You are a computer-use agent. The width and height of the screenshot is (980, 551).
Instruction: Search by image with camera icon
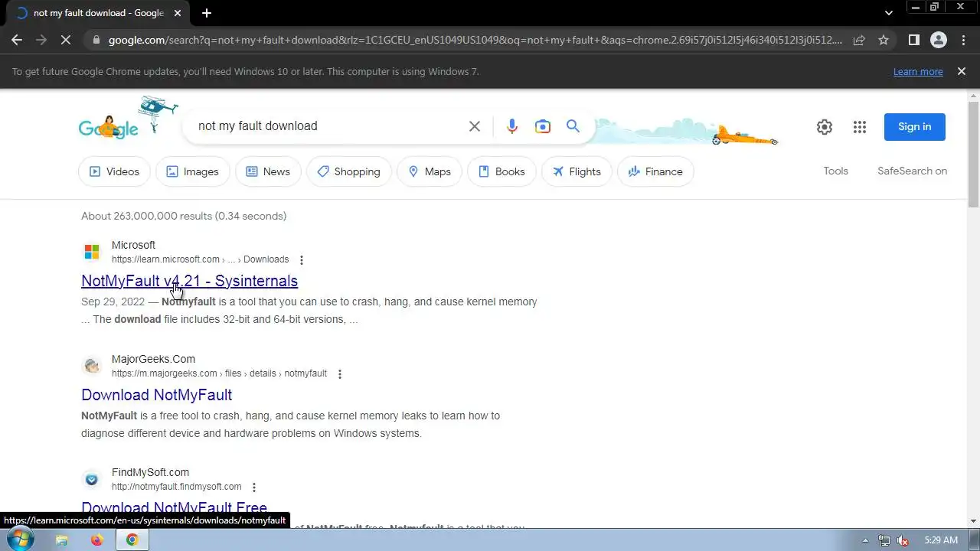click(x=543, y=126)
